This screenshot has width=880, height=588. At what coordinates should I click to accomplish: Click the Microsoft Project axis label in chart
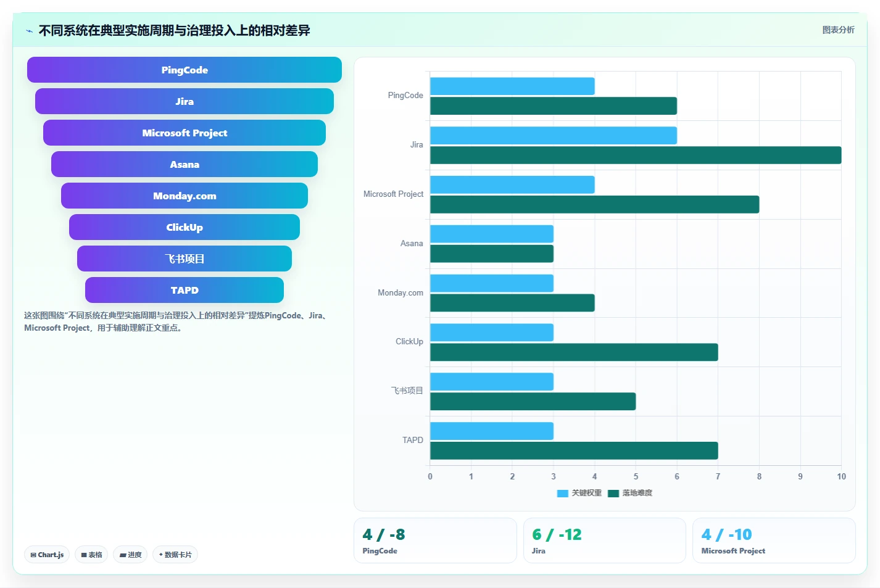click(x=393, y=194)
